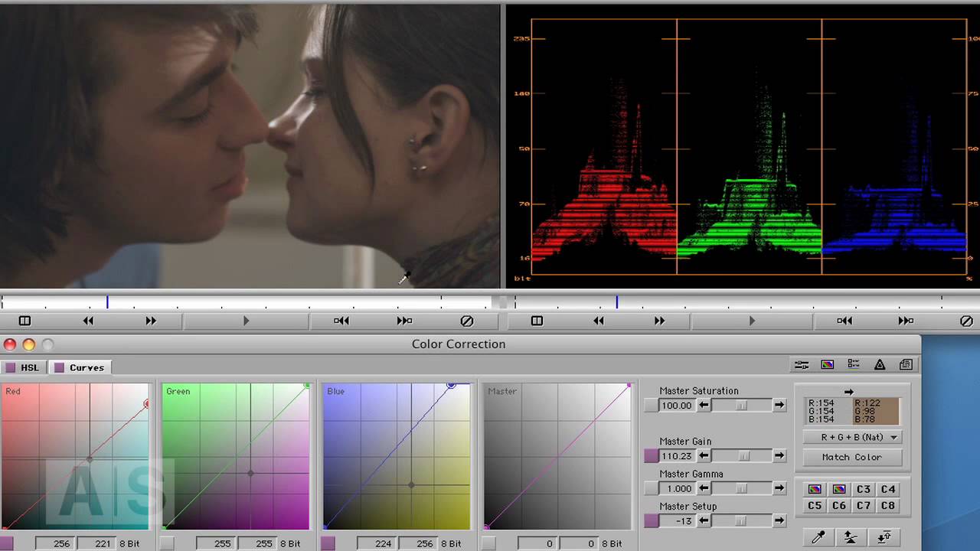Viewport: 980px width, 551px height.
Task: Fast forward the left monitor
Action: tap(151, 321)
